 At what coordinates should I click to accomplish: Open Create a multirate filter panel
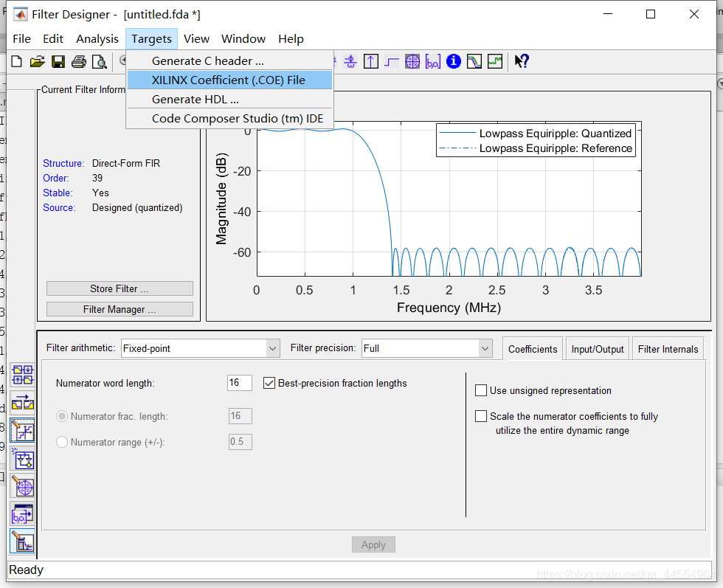23,375
